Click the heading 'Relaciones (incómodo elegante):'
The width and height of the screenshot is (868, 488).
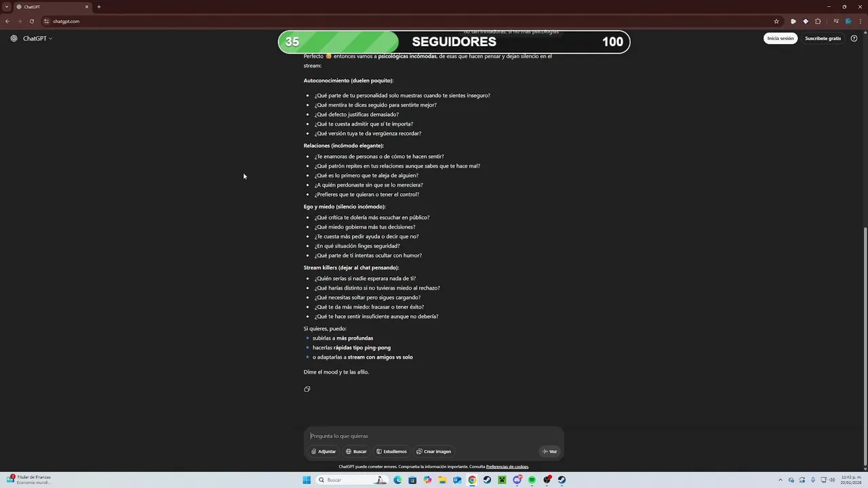point(344,146)
